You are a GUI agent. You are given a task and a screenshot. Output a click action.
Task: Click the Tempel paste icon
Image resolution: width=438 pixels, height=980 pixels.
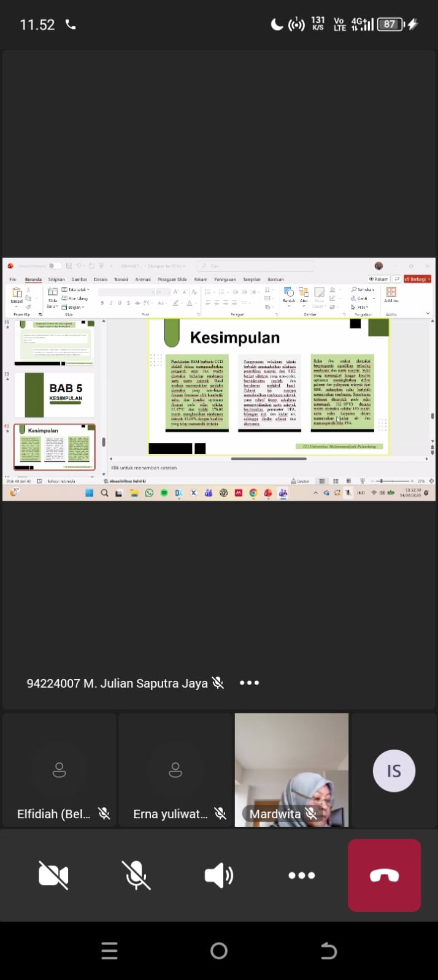tap(17, 294)
